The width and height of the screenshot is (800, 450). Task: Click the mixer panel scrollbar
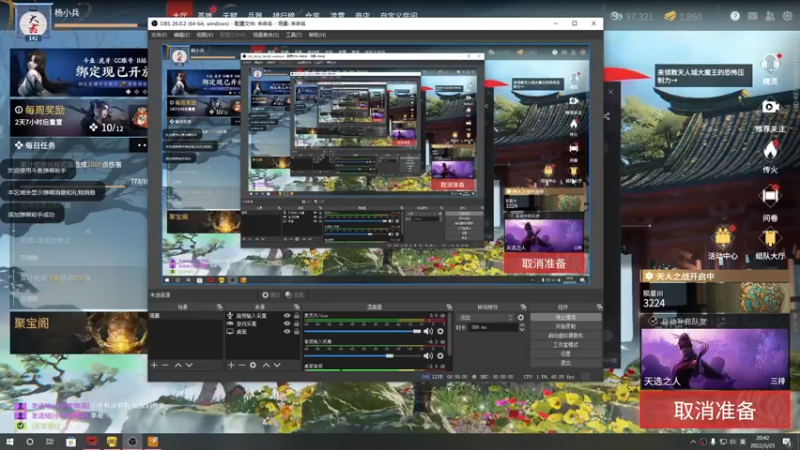pos(449,334)
